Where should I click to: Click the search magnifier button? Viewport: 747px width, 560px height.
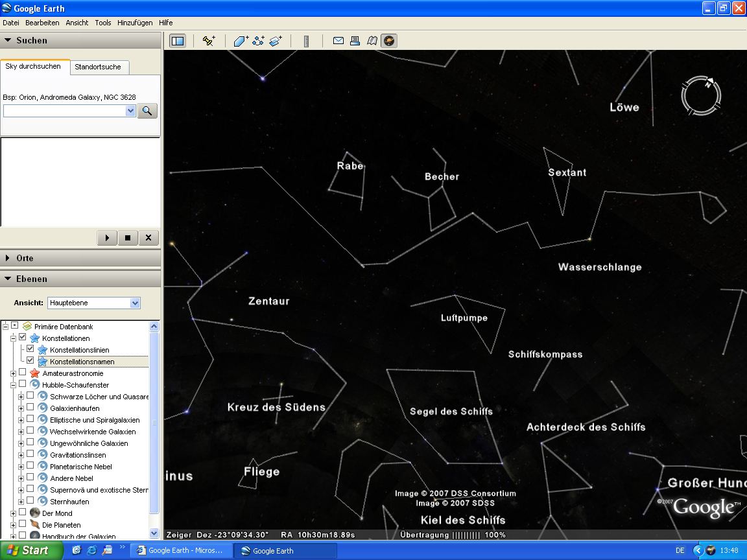[x=147, y=111]
